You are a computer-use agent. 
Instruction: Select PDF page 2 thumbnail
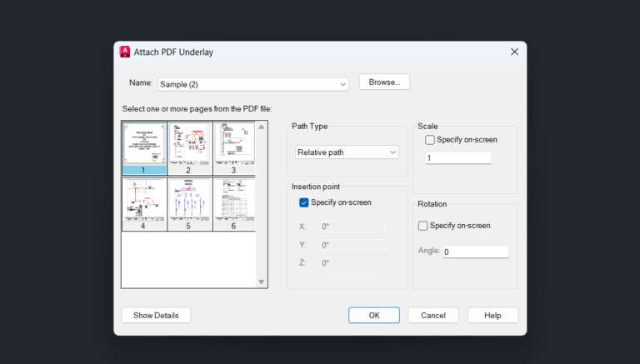pos(190,148)
